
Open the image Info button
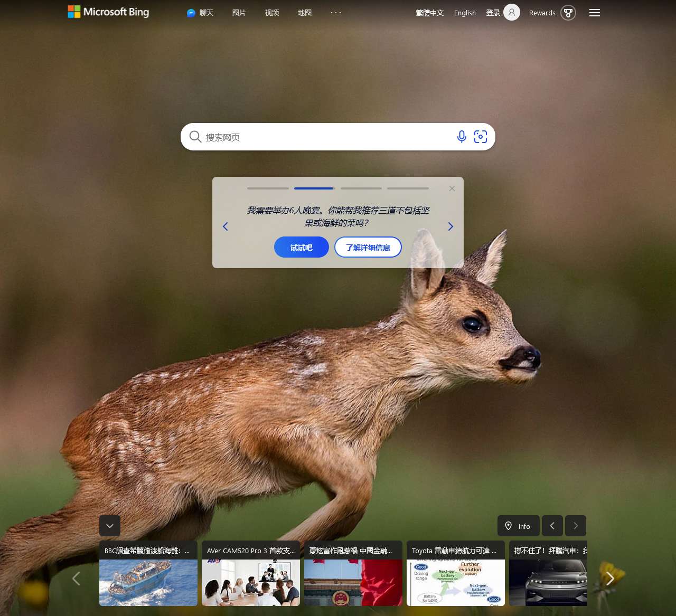pos(519,526)
